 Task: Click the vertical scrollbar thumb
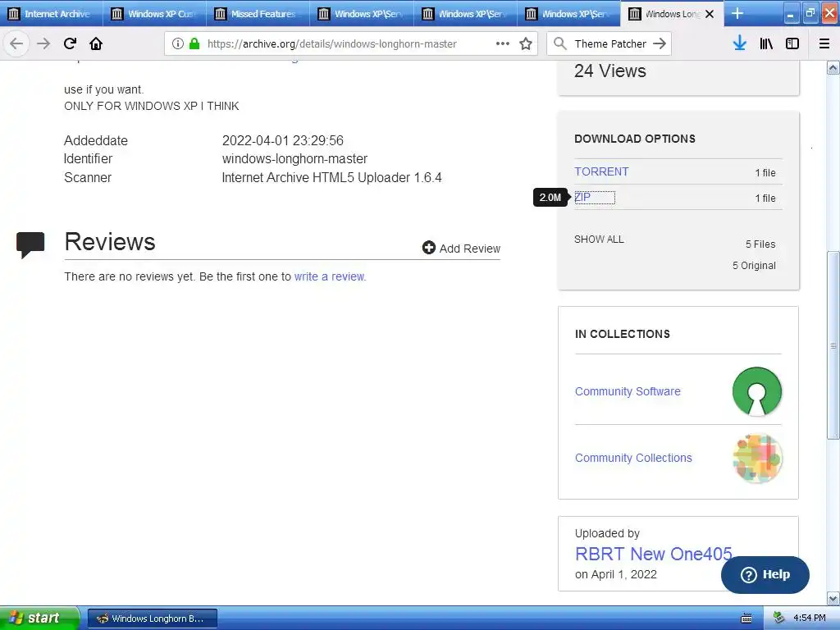point(833,345)
